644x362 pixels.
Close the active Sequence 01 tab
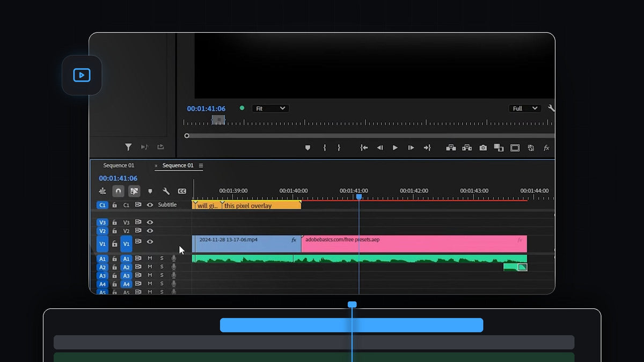156,166
